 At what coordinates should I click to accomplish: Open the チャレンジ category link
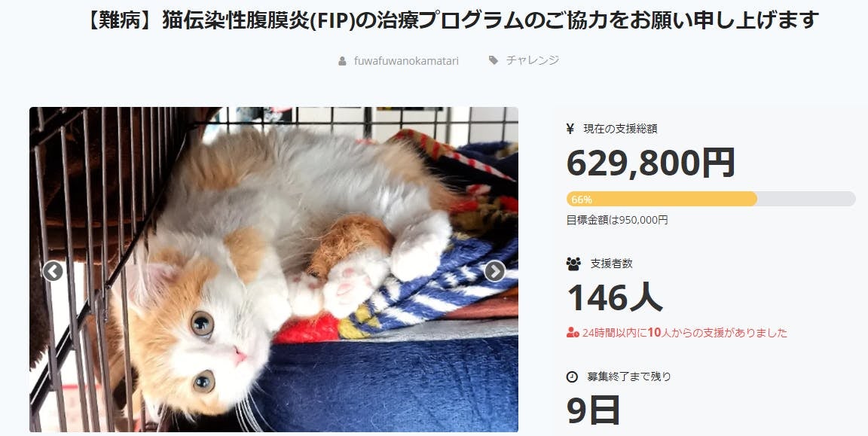[x=533, y=60]
